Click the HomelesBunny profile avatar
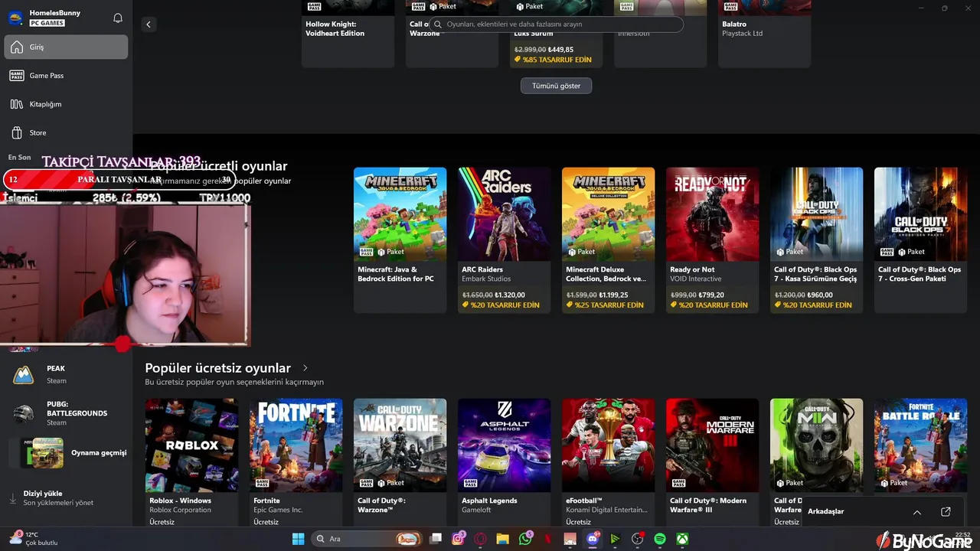980x551 pixels. pos(15,18)
